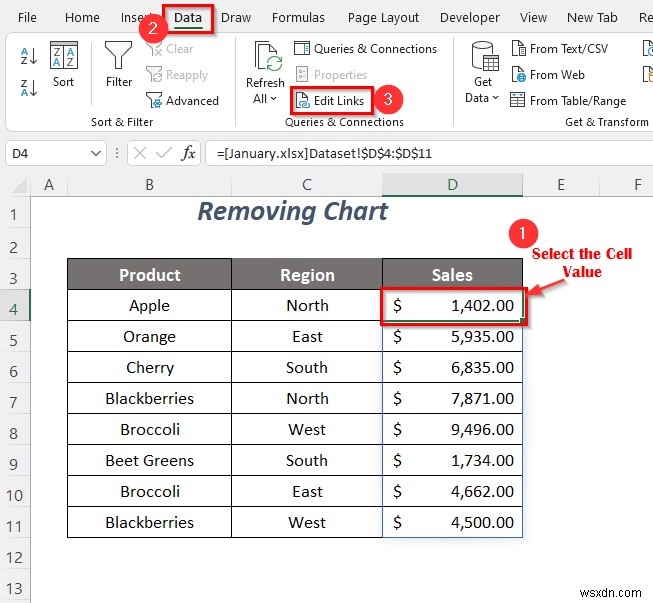Switch to the Data tab
This screenshot has width=653, height=603.
(188, 17)
